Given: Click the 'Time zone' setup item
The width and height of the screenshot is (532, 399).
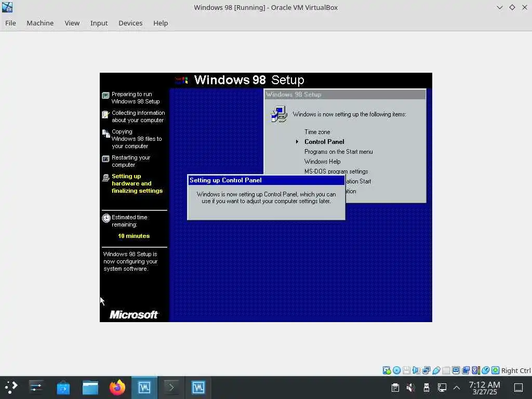Looking at the screenshot, I should pos(317,132).
